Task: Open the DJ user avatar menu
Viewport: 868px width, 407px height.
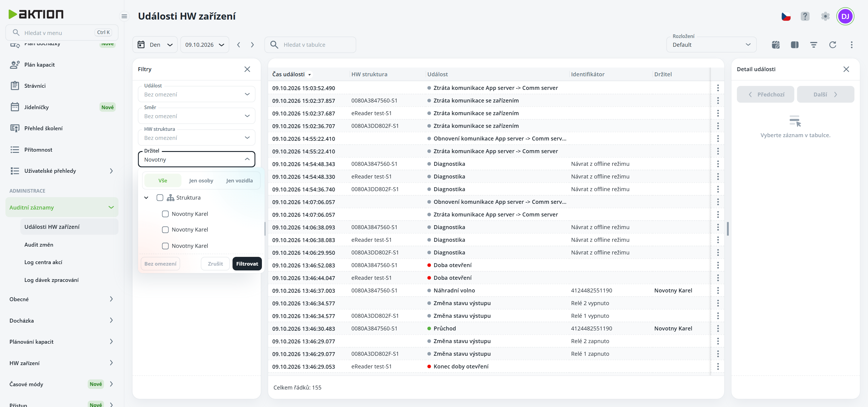Action: 845,16
